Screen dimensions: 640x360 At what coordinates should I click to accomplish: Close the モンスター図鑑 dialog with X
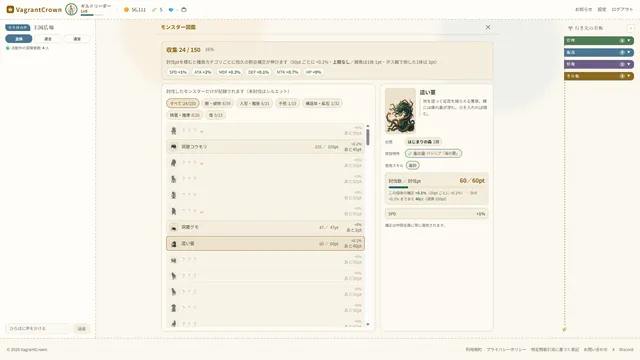point(488,27)
